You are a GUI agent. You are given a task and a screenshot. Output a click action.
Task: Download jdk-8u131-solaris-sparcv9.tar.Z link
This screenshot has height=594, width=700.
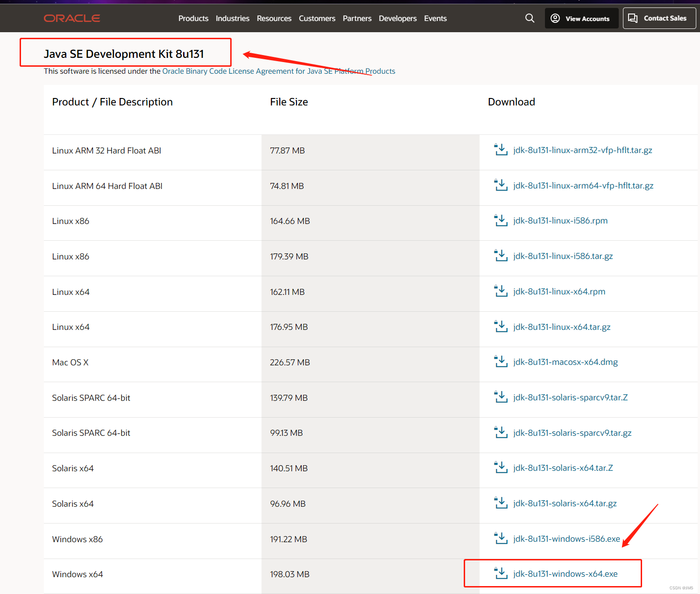pos(571,398)
